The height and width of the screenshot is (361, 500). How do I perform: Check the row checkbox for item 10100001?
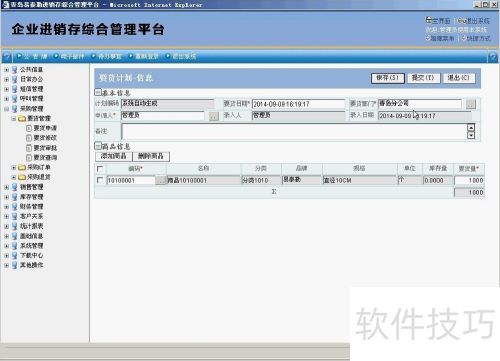point(100,180)
